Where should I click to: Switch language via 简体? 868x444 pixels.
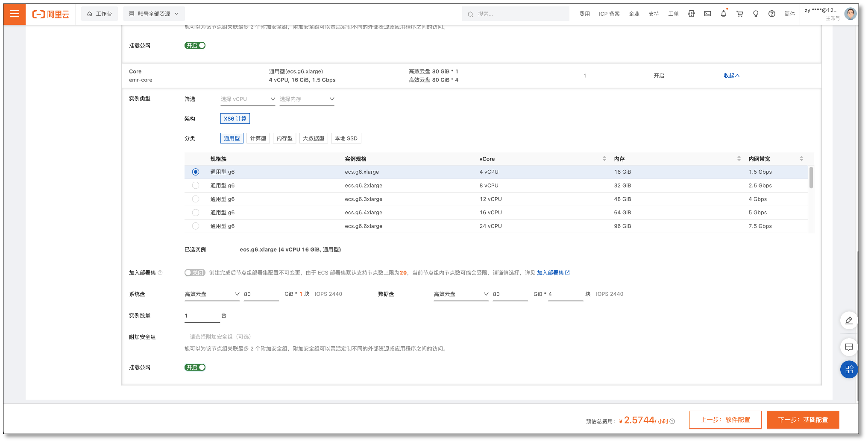[x=789, y=14]
